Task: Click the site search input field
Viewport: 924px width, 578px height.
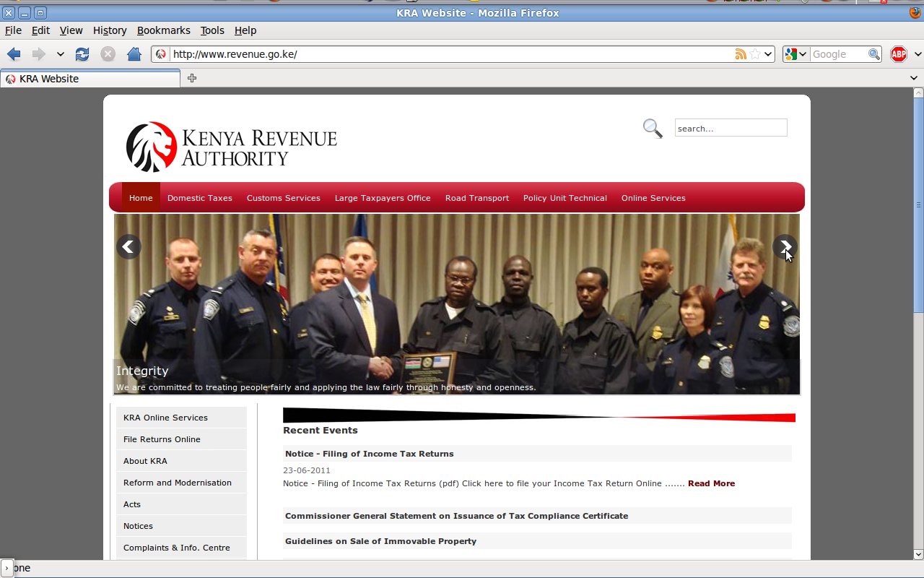Action: point(731,128)
